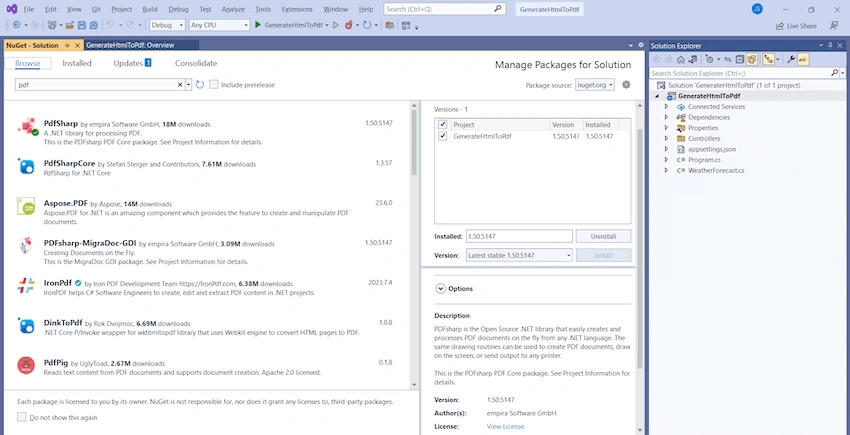Image resolution: width=850 pixels, height=435 pixels.
Task: Open the Latest stable 1.50.5147 version dropdown
Action: point(519,255)
